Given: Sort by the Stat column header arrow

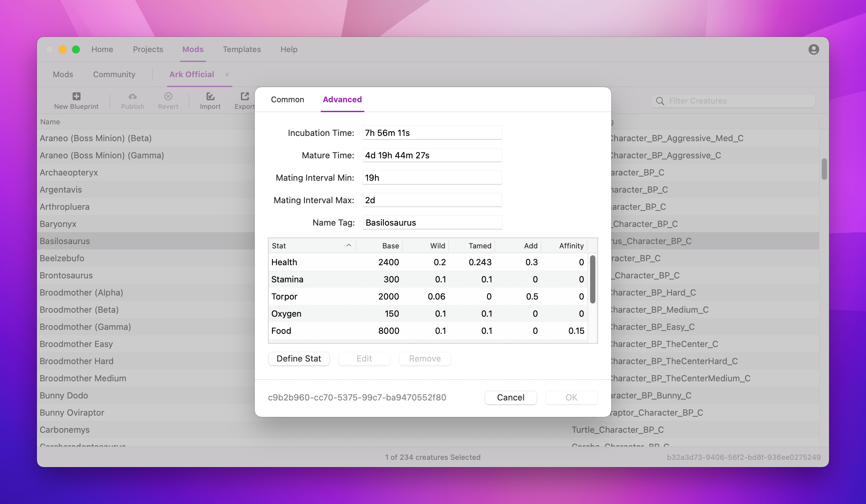Looking at the screenshot, I should point(349,245).
